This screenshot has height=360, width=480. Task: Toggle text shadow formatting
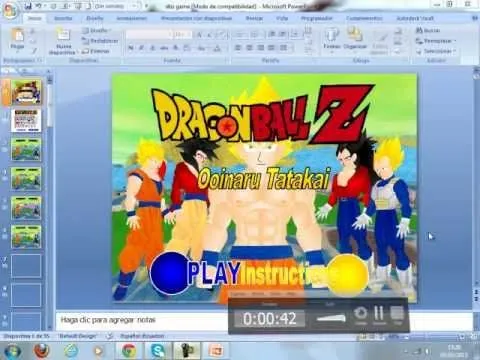click(x=175, y=48)
